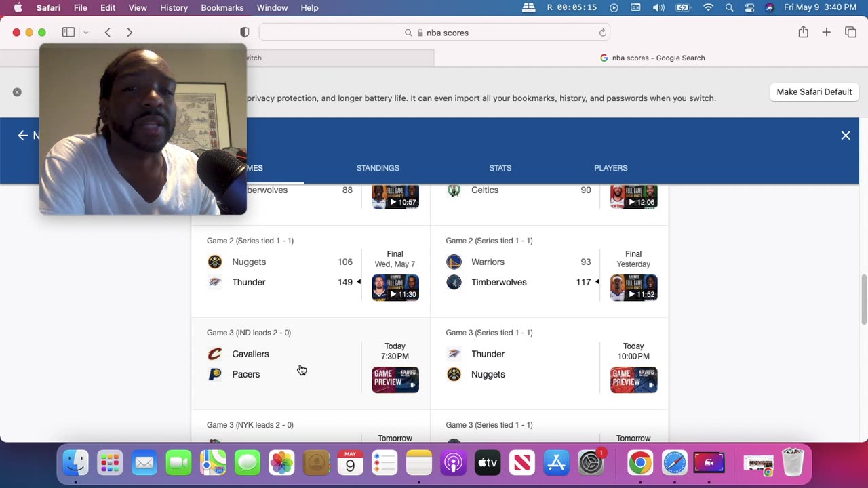The height and width of the screenshot is (488, 868).
Task: Open the File menu
Action: (80, 7)
